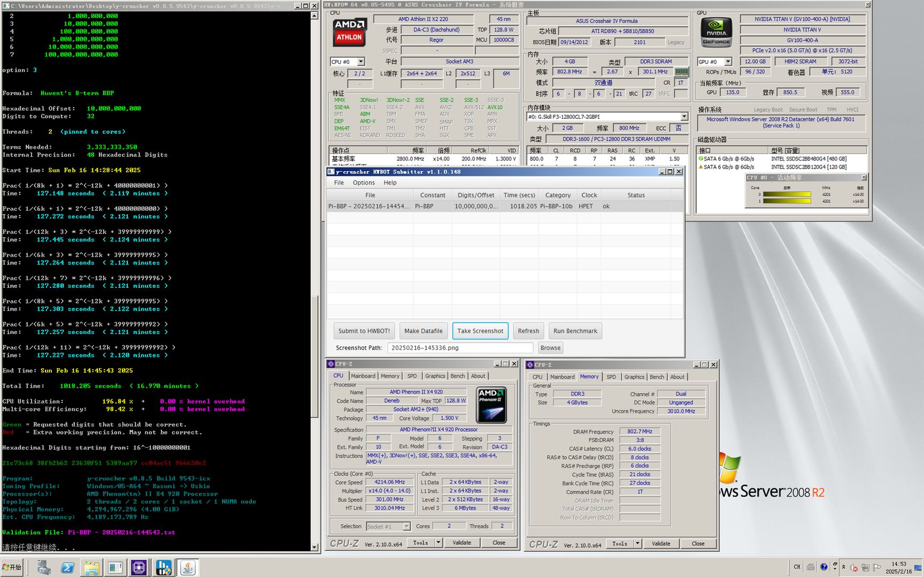Viewport: 924px width, 578px height.
Task: Switch to HWiNFO taskbar icon
Action: [x=164, y=567]
